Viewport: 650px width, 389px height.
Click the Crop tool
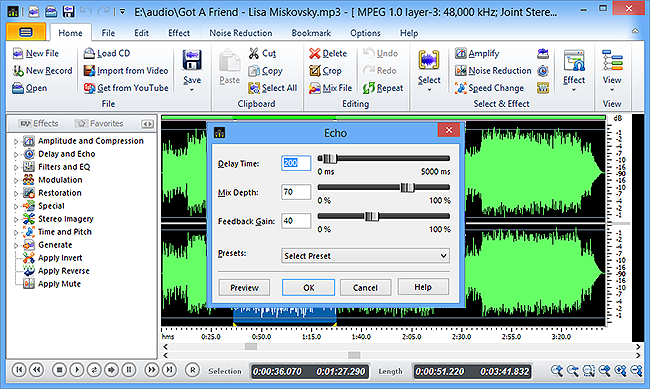click(325, 71)
